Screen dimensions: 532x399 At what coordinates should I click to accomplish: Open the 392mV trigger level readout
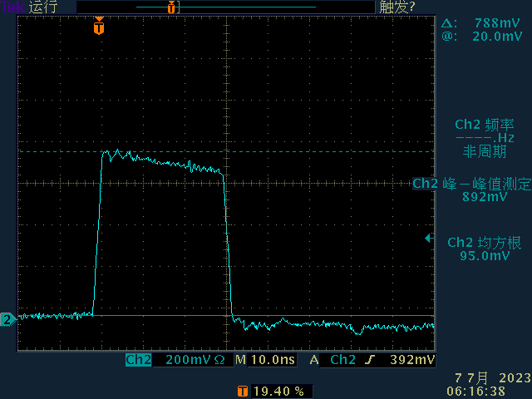pos(413,361)
